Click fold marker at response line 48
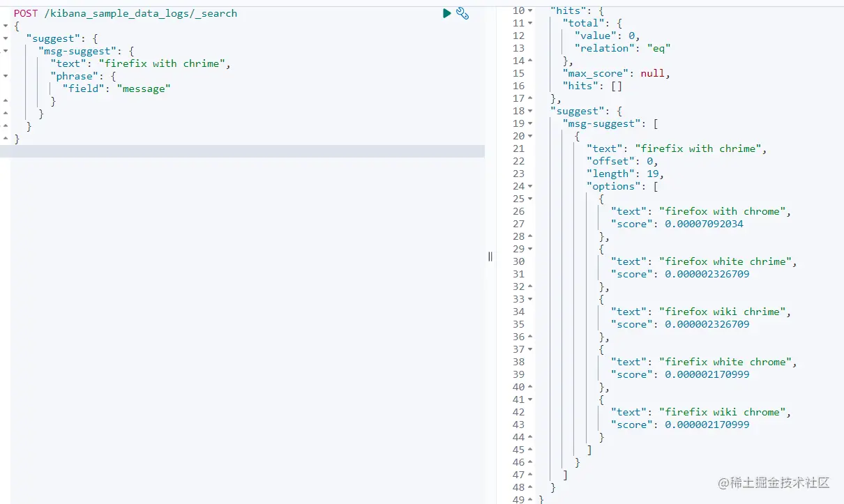Image resolution: width=844 pixels, height=504 pixels. (531, 487)
